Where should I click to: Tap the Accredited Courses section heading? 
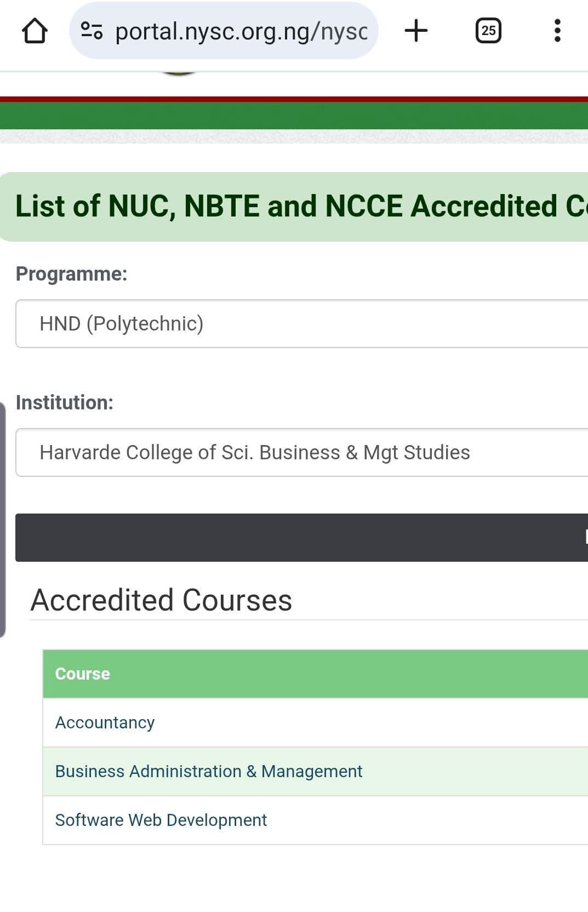pyautogui.click(x=162, y=600)
